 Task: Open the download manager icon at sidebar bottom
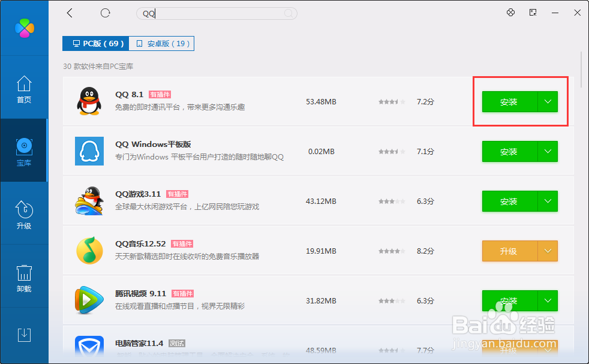(x=24, y=335)
